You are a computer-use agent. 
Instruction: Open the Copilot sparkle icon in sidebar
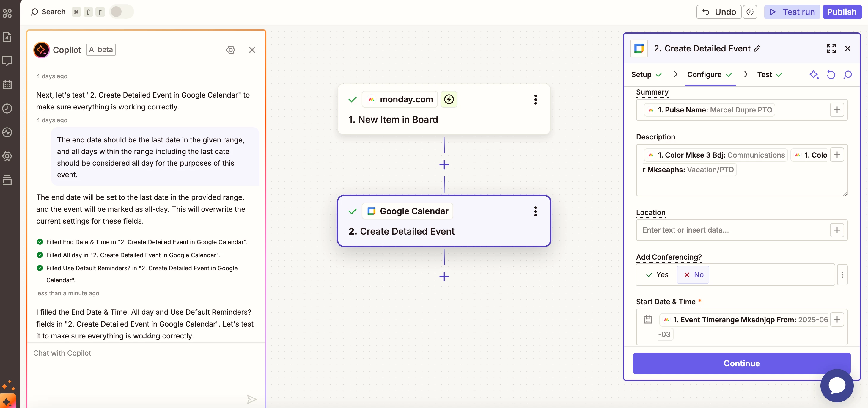coord(8,401)
